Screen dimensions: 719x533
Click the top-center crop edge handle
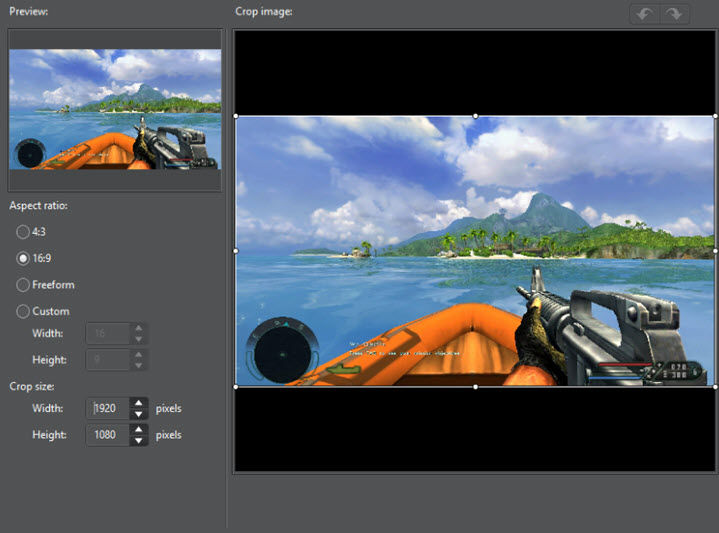click(x=475, y=116)
